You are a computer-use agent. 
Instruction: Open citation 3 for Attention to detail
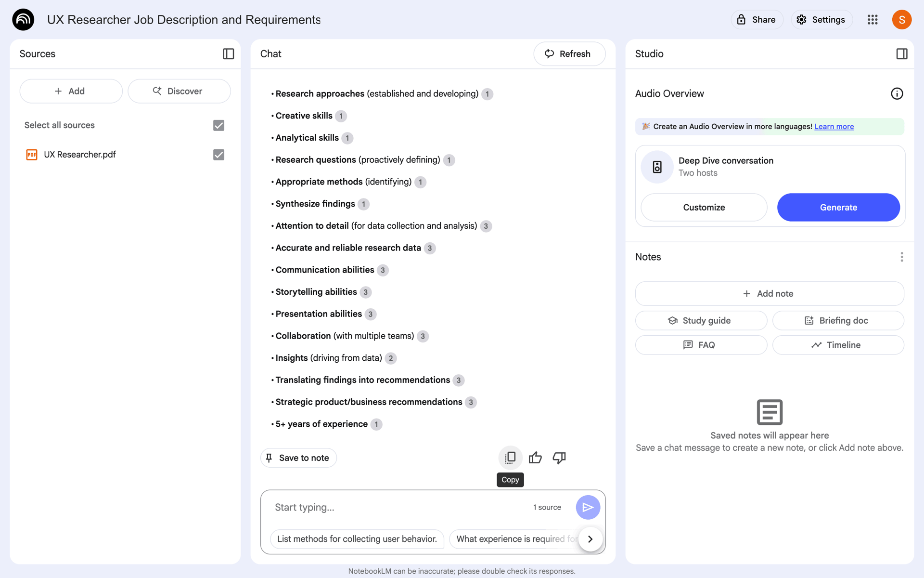486,226
